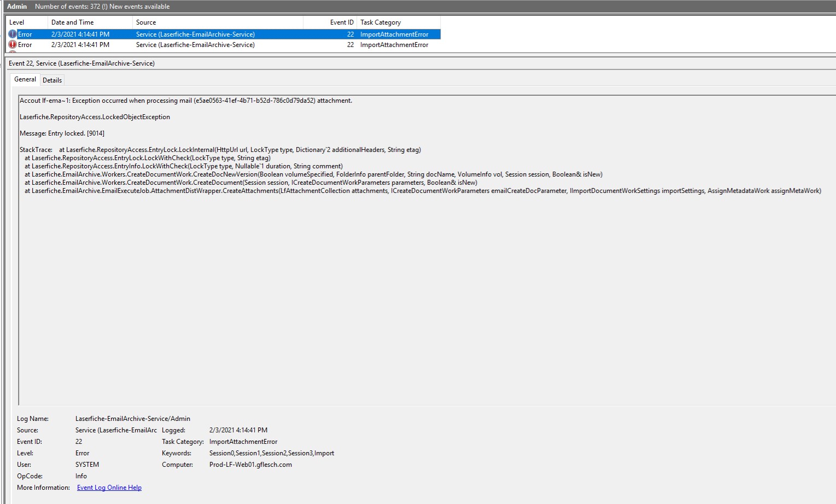Click Log Name value Laserfiche-EmailArchive-Service/Admin
The height and width of the screenshot is (504, 836).
point(133,419)
